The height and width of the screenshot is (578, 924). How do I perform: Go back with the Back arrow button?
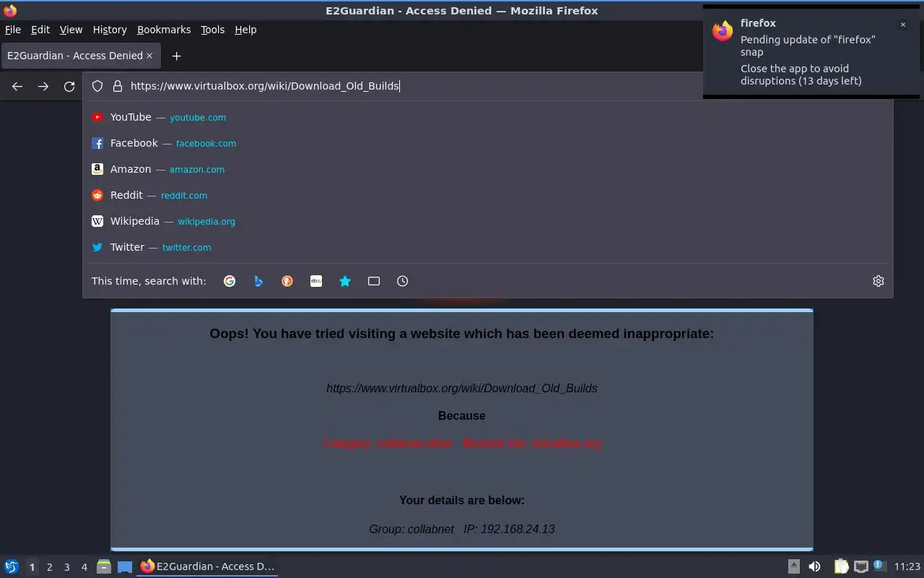coord(17,87)
